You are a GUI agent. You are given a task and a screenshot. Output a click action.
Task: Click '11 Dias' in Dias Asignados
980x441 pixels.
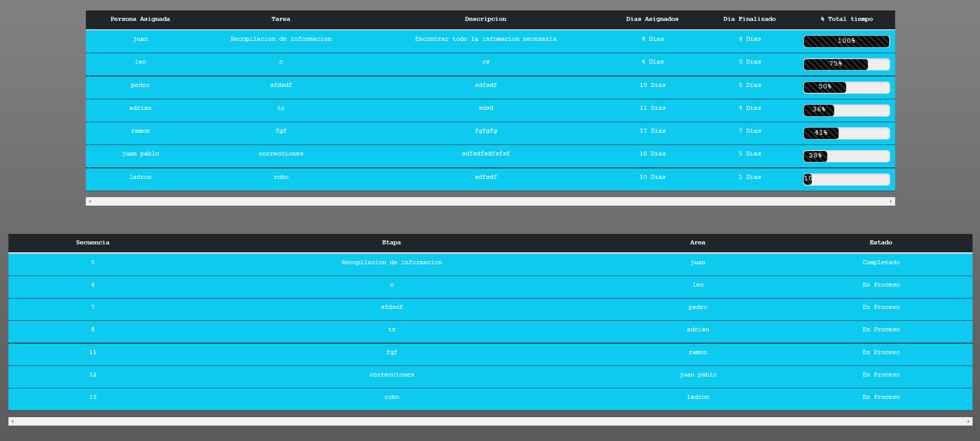(x=653, y=108)
